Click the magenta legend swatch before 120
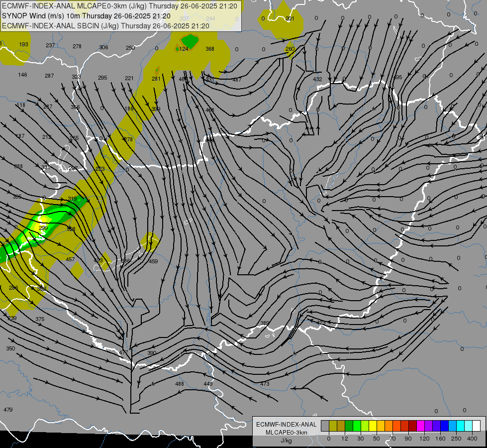 [x=421, y=426]
